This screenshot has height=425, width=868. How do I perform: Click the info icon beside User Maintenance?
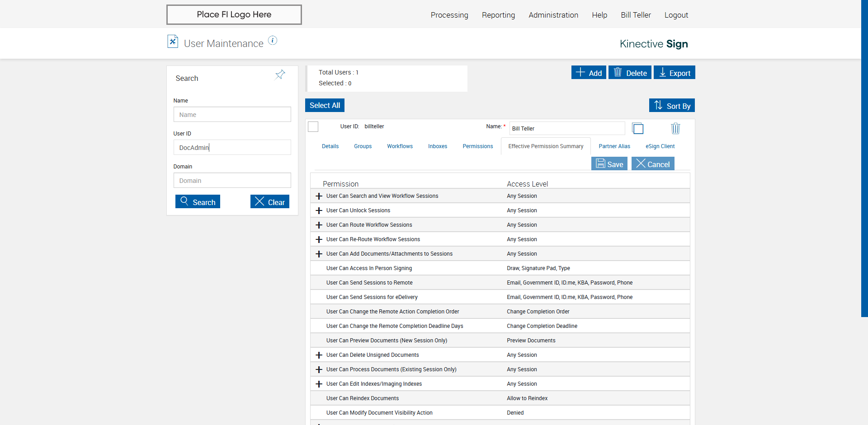(273, 41)
